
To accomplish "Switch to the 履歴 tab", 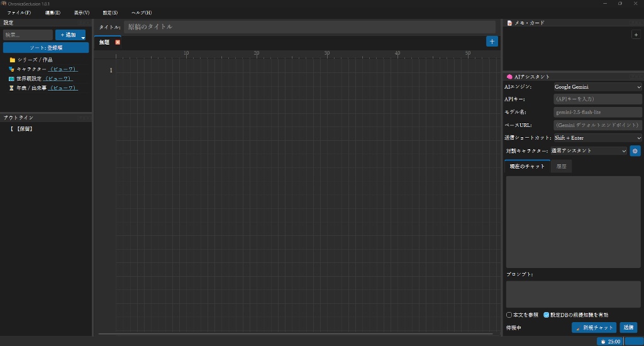I will 561,167.
